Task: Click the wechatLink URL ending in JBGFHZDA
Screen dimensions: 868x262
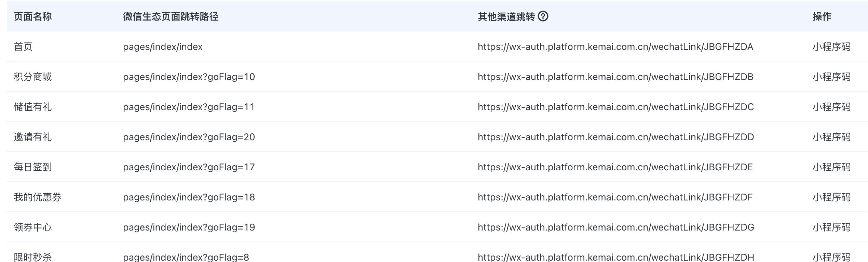Action: tap(615, 47)
